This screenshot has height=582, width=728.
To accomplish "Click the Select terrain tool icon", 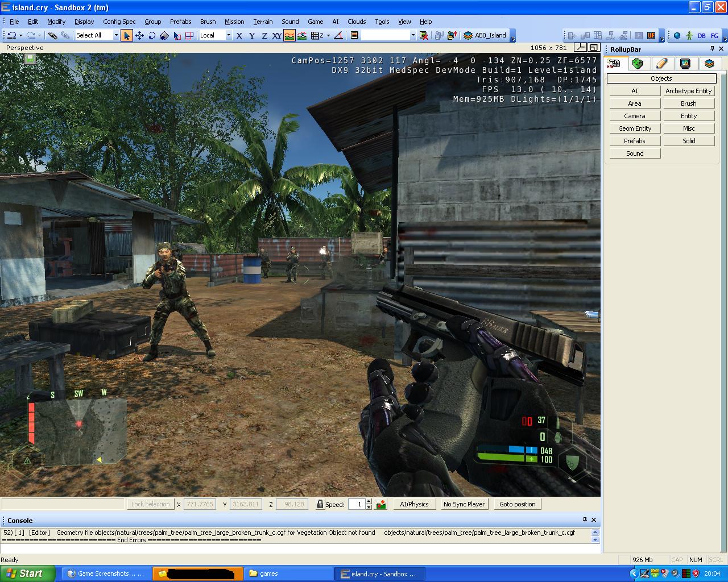I will click(x=177, y=35).
